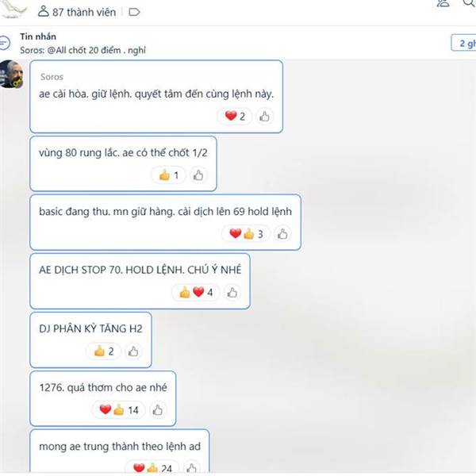The height and width of the screenshot is (476, 476).
Task: Open the 14 reactions on '1276. quá thơm' message
Action: (x=119, y=410)
